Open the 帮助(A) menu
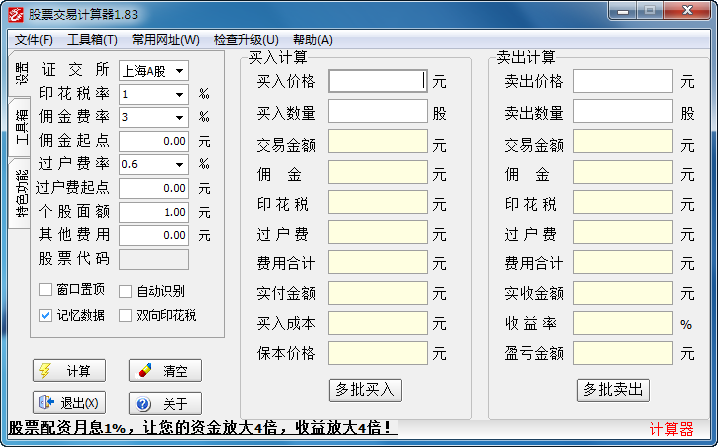 313,40
